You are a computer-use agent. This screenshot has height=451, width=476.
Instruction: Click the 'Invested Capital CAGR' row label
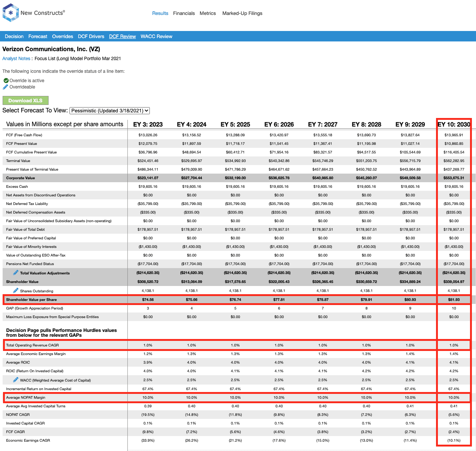tap(25, 423)
